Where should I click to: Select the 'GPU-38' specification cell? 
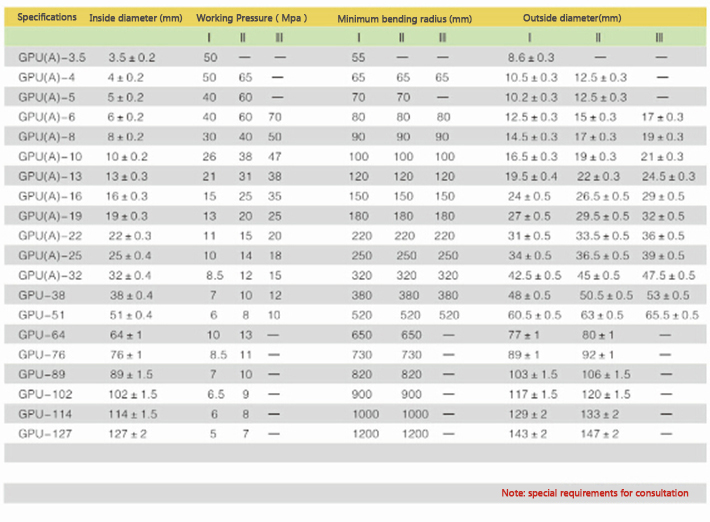pos(41,296)
